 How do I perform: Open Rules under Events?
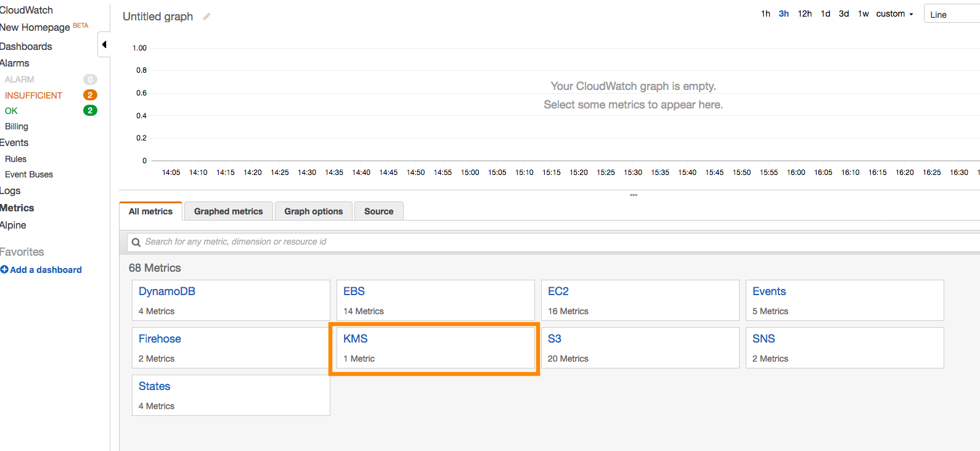click(15, 159)
